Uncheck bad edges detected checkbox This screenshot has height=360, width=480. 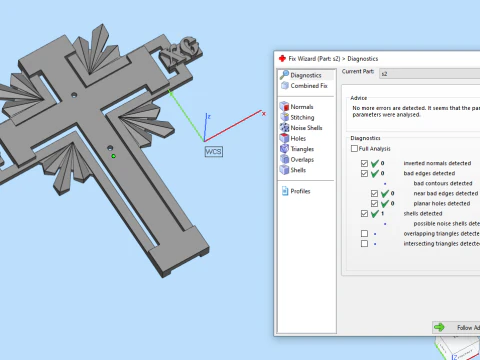click(364, 173)
